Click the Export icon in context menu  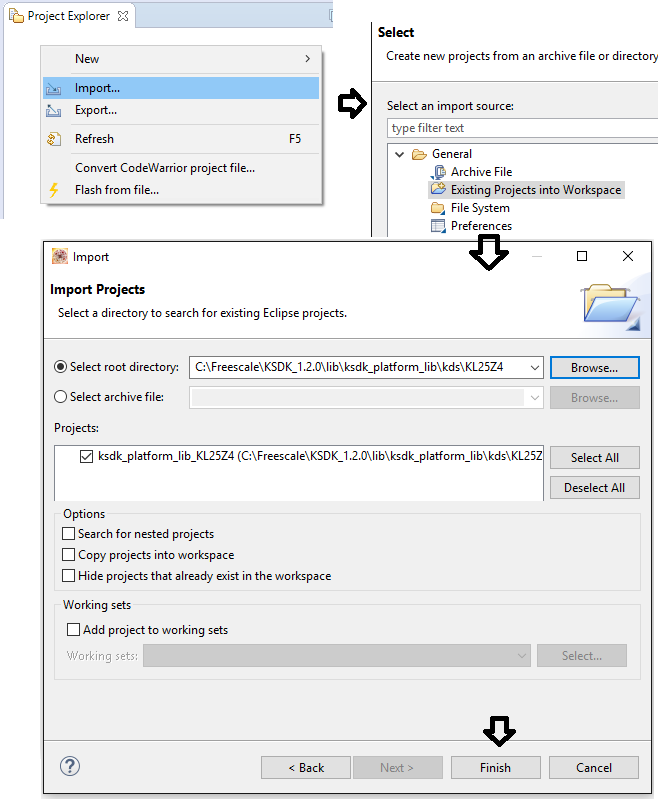tap(53, 111)
